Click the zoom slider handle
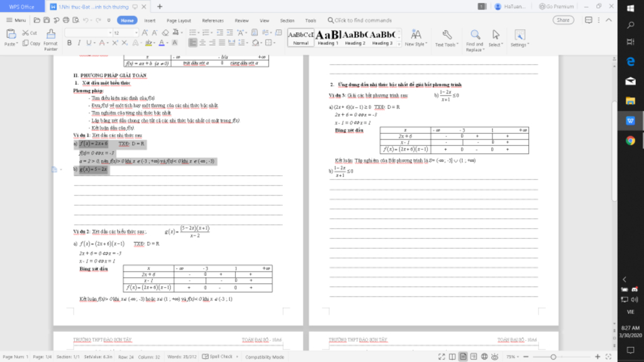 pyautogui.click(x=553, y=357)
